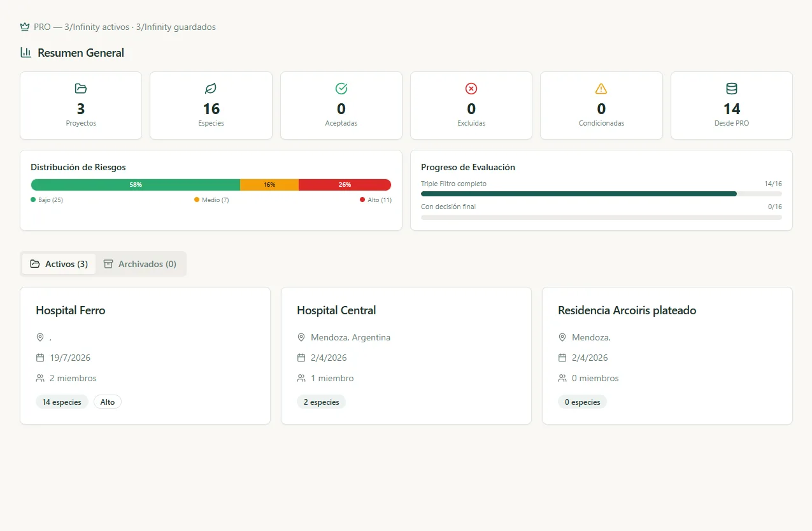Click the PRO plan status text
This screenshot has width=812, height=531.
pyautogui.click(x=125, y=27)
